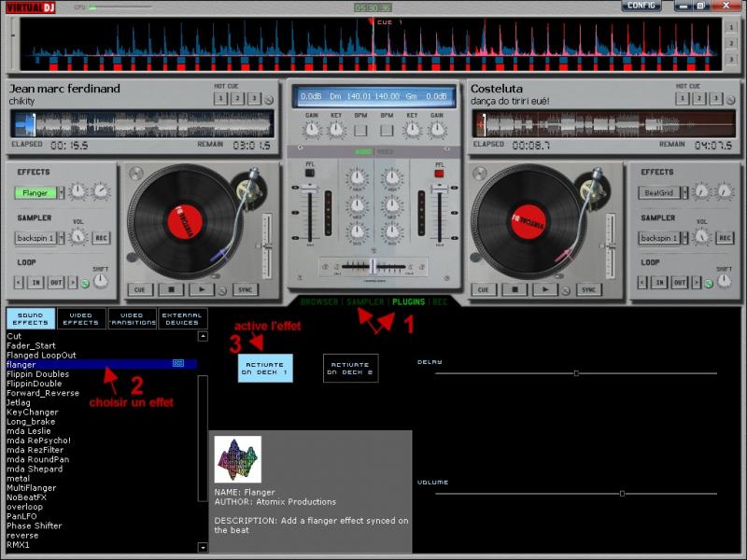Toggle the green loop lock on left deck
This screenshot has width=747, height=560.
tap(83, 284)
